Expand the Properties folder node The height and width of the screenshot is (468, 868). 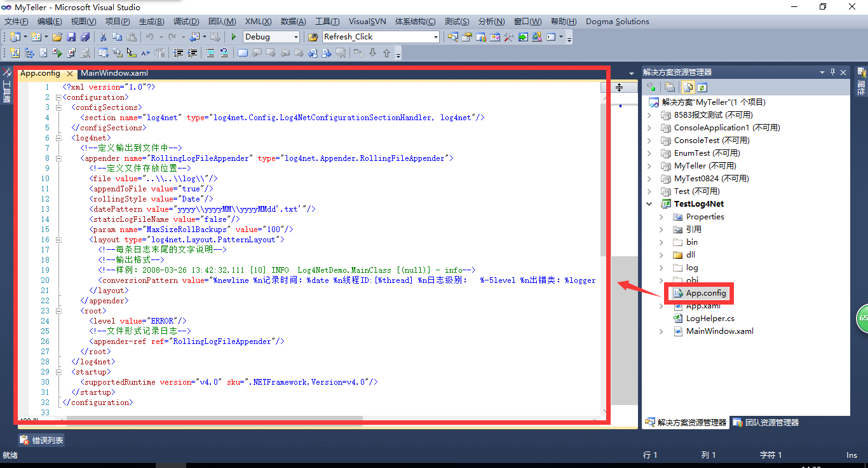(x=661, y=217)
